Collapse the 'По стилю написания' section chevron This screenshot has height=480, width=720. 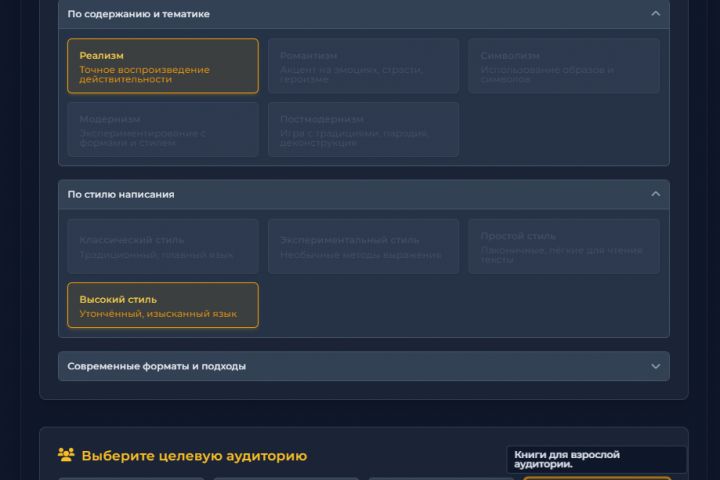click(x=655, y=194)
